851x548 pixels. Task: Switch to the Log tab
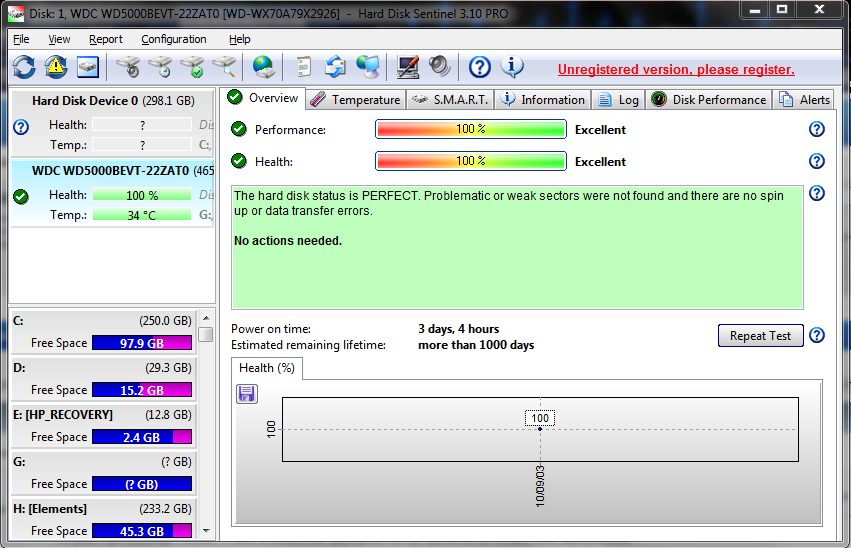618,100
